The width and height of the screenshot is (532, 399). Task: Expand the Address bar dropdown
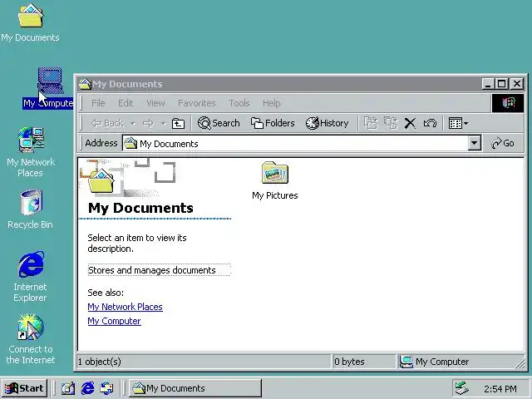coord(475,144)
